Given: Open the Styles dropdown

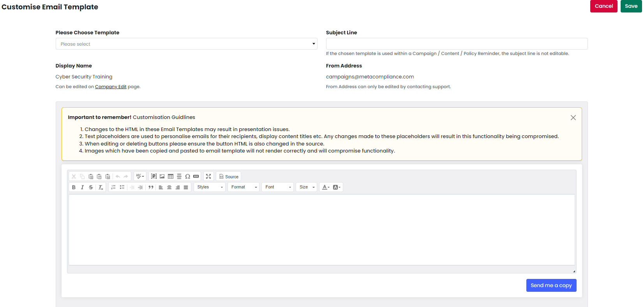Looking at the screenshot, I should pyautogui.click(x=210, y=187).
